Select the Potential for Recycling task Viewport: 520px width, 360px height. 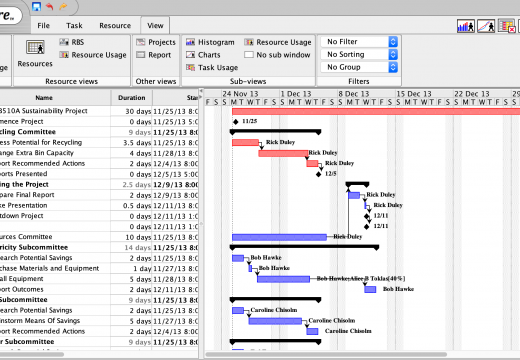tap(41, 142)
